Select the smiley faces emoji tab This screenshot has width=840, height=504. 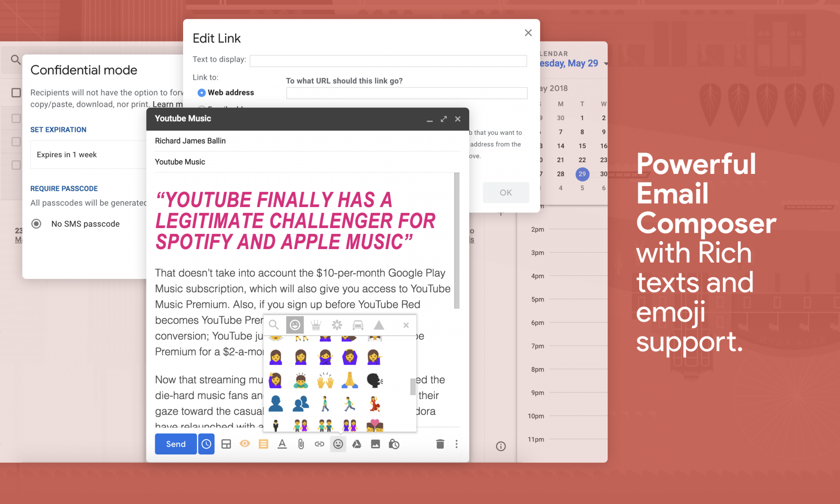(x=295, y=325)
